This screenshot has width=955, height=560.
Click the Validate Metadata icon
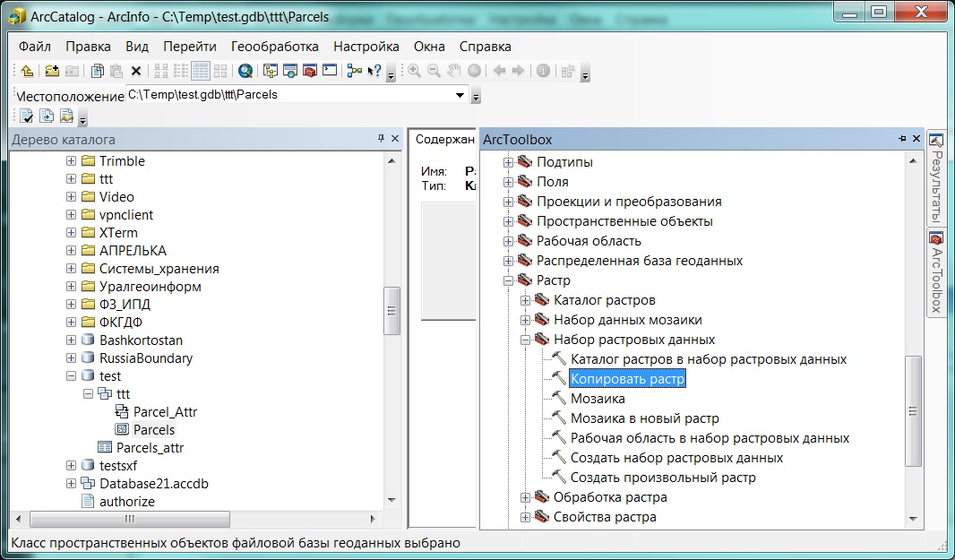point(26,116)
